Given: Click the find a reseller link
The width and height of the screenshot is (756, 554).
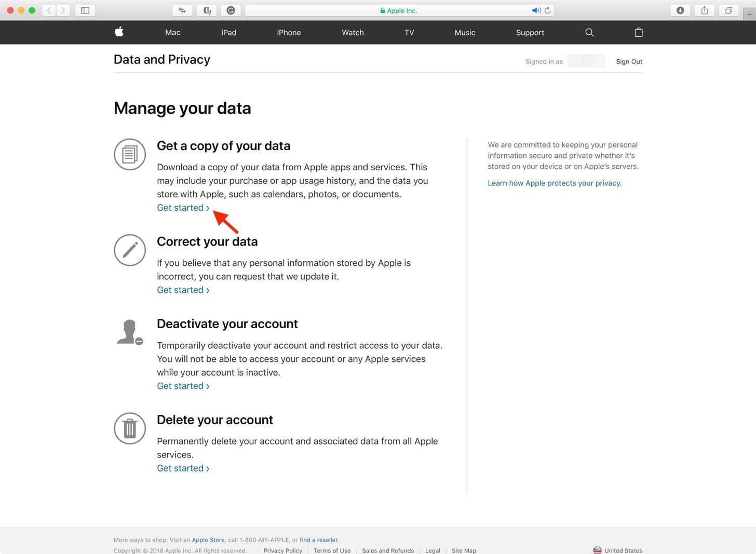Looking at the screenshot, I should click(x=318, y=540).
